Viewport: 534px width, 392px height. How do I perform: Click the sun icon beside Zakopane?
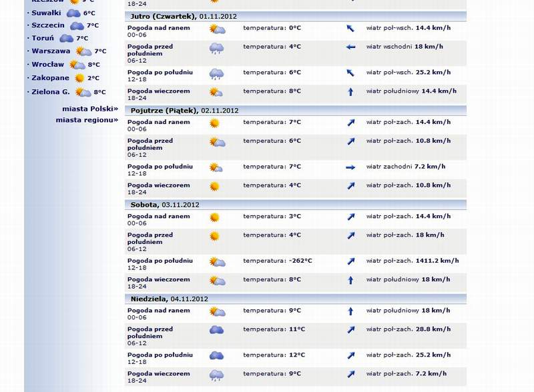tap(79, 78)
